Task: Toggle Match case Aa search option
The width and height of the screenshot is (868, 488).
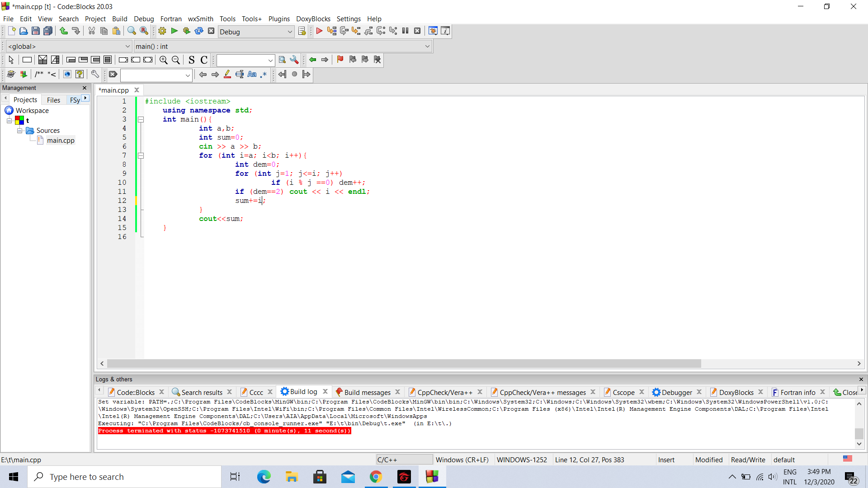Action: [252, 75]
